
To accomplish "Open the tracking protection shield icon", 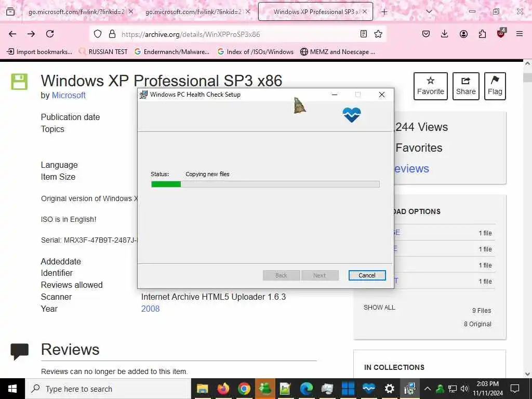I will (x=98, y=34).
